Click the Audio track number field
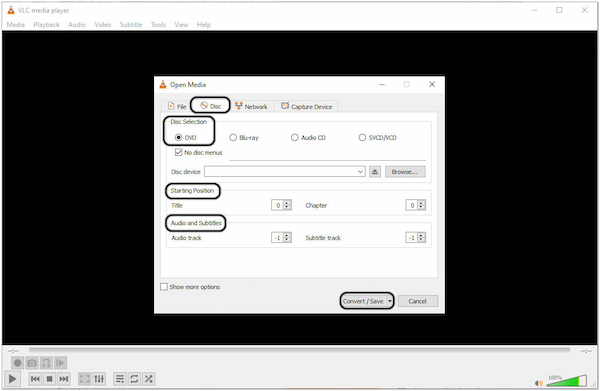Image resolution: width=600 pixels, height=391 pixels. pos(277,238)
